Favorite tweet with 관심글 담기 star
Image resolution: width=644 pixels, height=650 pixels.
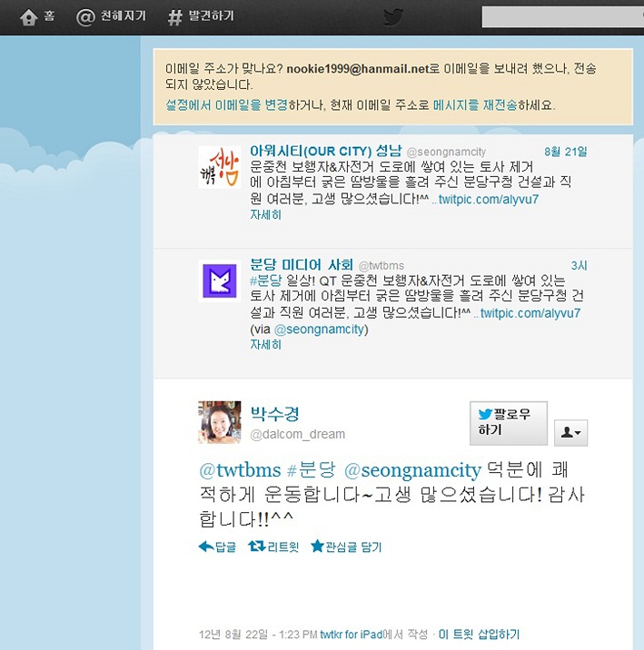346,547
